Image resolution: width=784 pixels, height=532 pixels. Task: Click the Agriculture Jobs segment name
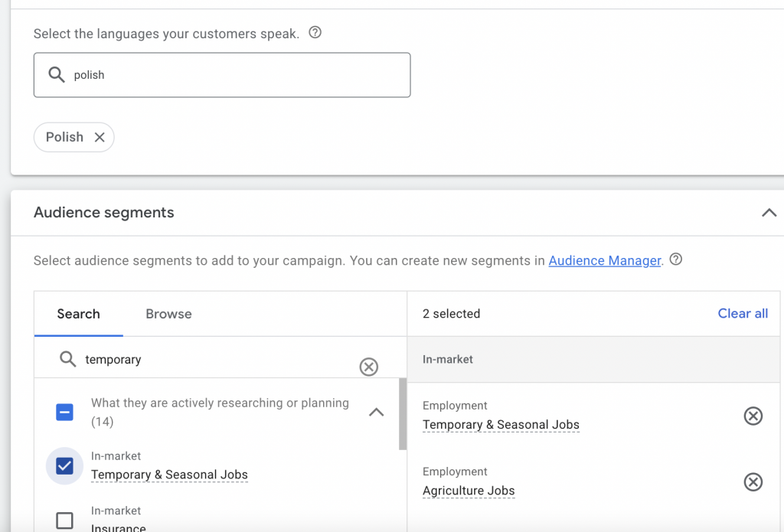[469, 491]
